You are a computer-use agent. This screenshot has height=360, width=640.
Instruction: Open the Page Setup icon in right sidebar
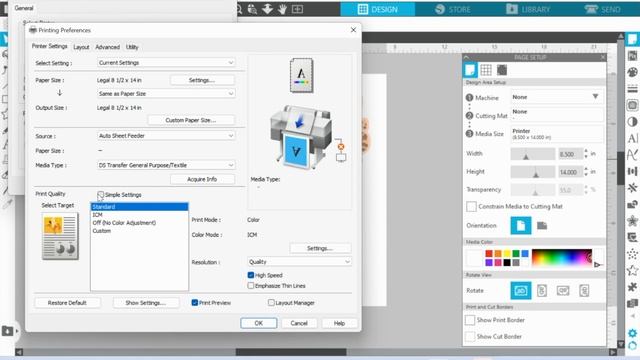point(632,40)
